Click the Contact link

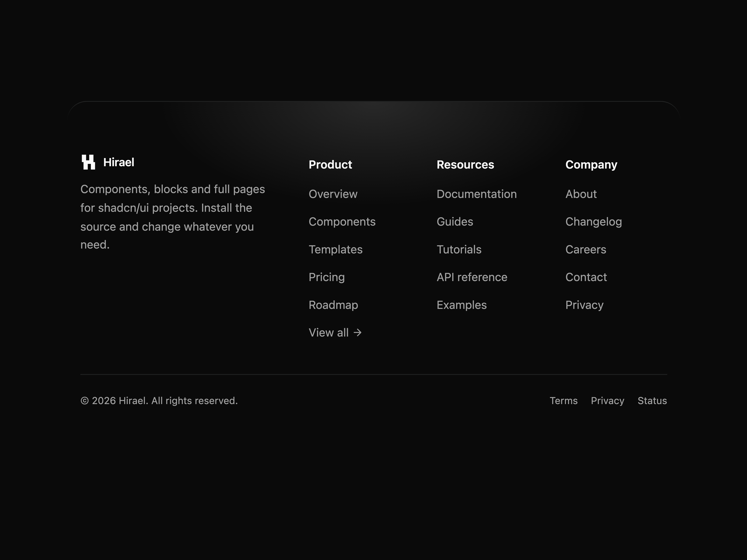(x=586, y=277)
